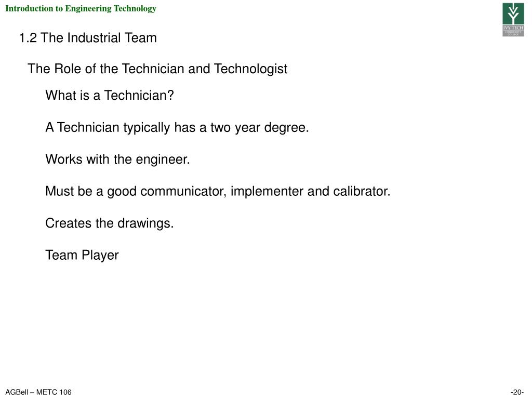
Task: Click 'Works with the engineer.' bullet
Action: pos(118,159)
